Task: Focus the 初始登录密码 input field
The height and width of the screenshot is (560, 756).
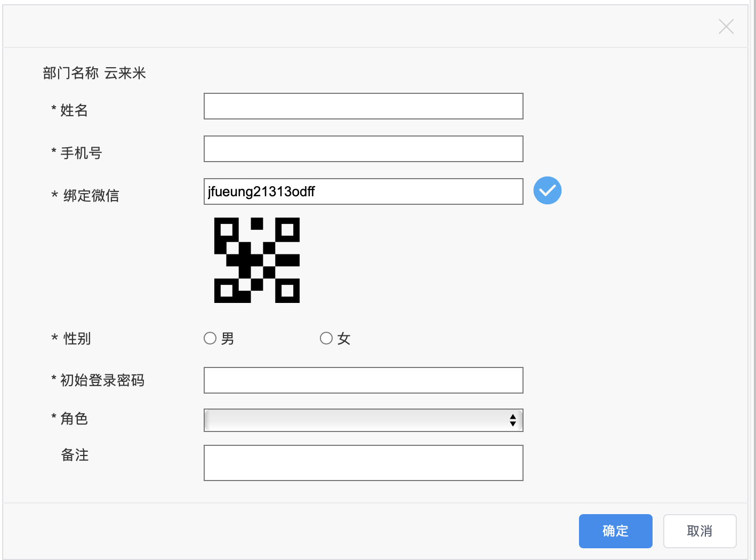Action: [x=364, y=380]
